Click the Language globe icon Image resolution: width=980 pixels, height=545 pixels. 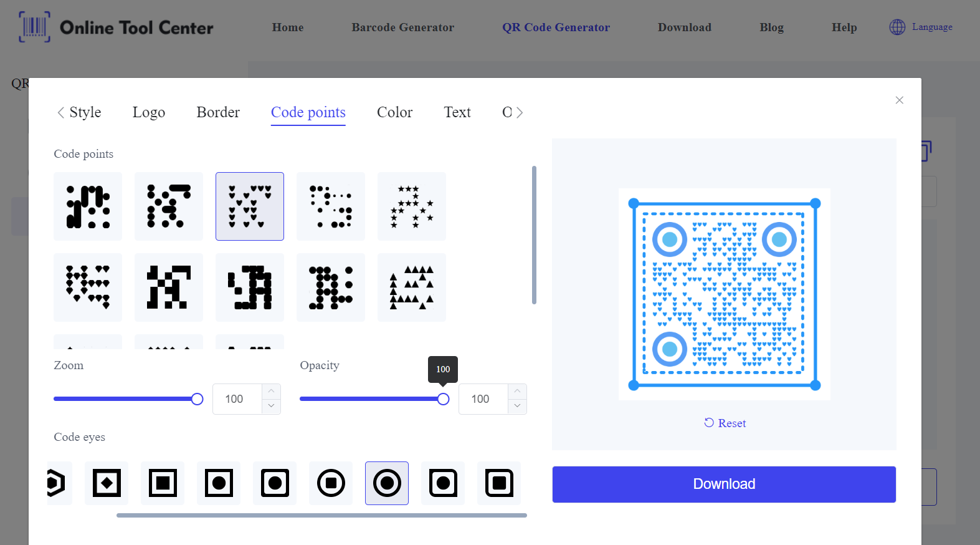[x=897, y=27]
